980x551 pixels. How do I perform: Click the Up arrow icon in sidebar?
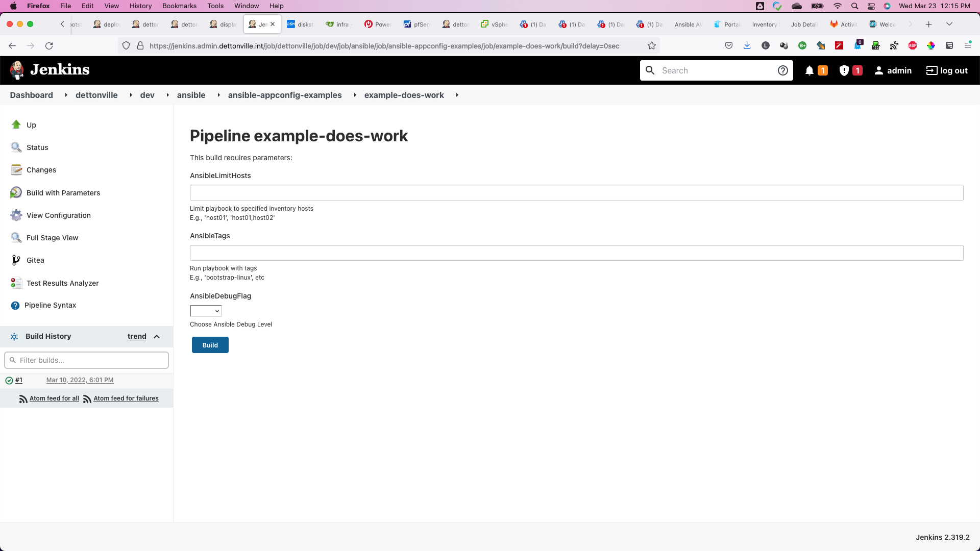coord(16,124)
